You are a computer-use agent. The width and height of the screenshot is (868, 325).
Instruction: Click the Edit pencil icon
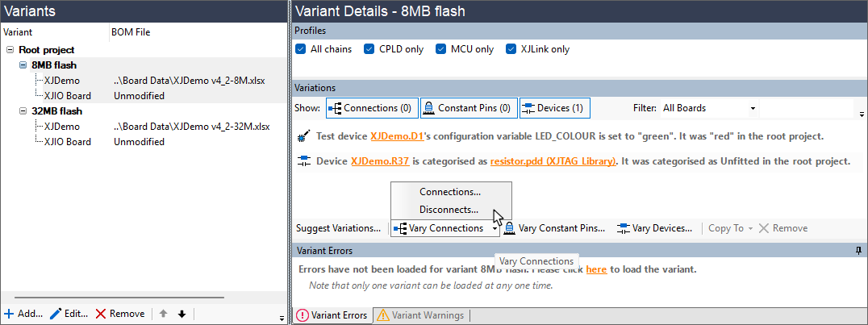56,314
